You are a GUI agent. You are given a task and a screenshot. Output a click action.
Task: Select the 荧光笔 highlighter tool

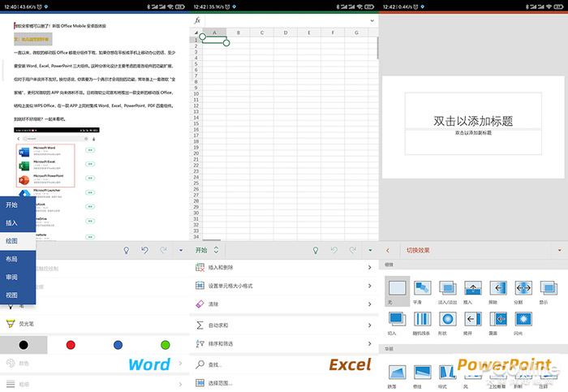94,324
